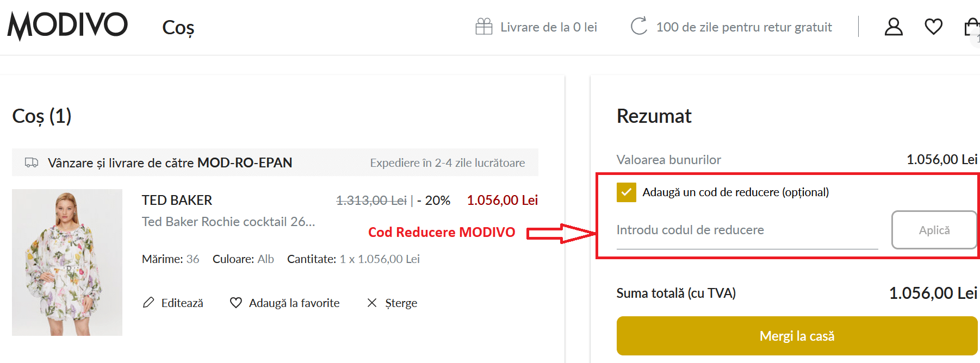Click the free return circular arrow icon
Screen dimensions: 980x363
[x=638, y=26]
